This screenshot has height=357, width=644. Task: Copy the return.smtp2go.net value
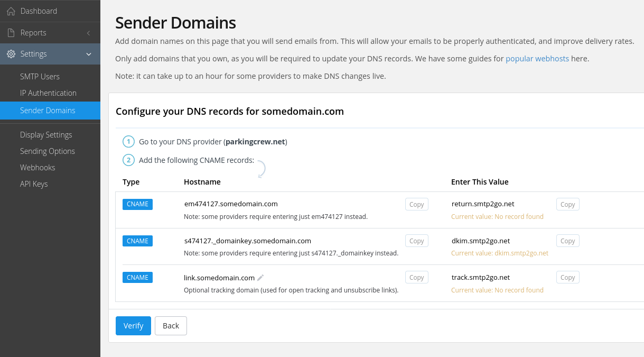pyautogui.click(x=567, y=204)
